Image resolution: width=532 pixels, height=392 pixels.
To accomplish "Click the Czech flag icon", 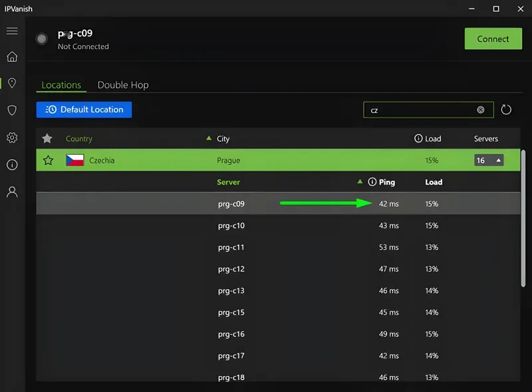I will click(74, 160).
